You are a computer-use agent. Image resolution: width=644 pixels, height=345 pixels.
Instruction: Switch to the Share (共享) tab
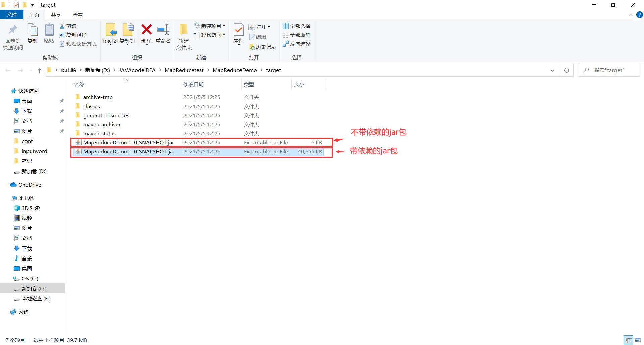56,15
